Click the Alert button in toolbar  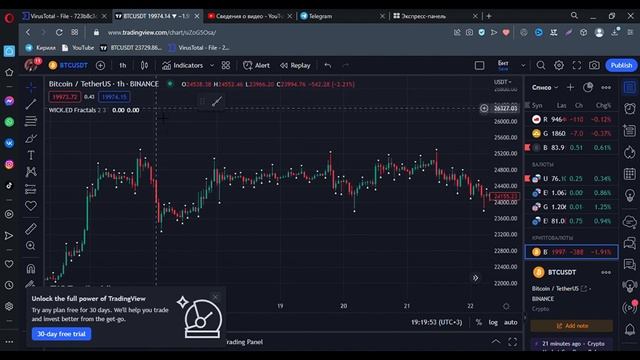[256, 65]
